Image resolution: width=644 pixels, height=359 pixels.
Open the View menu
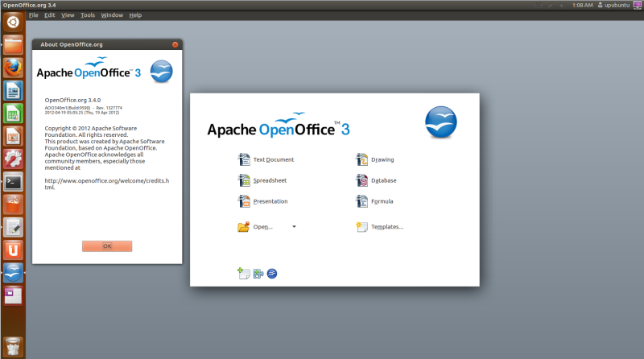click(68, 15)
